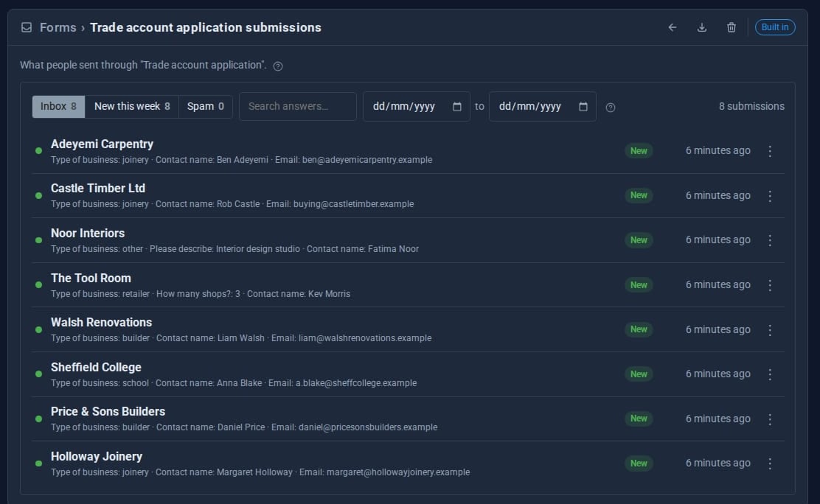Click the 6 minutes ago time for Adeyemi Carpentry
The height and width of the screenshot is (504, 820).
[718, 151]
